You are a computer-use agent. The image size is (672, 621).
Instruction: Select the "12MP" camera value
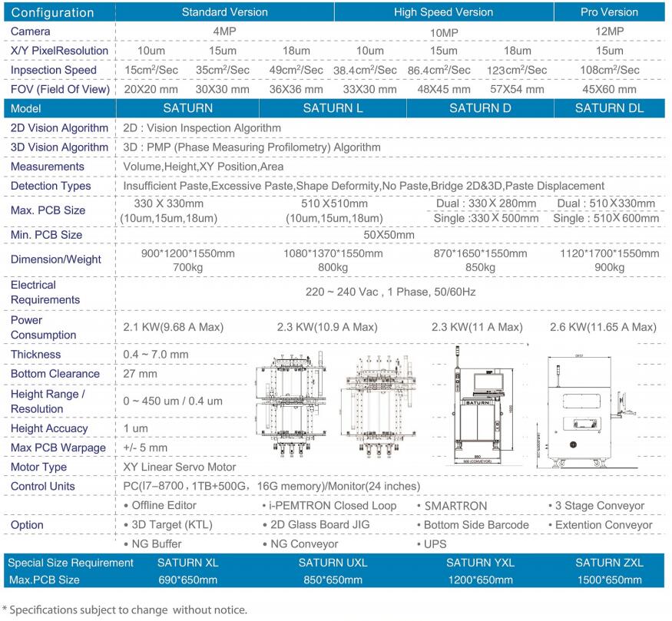coord(610,31)
